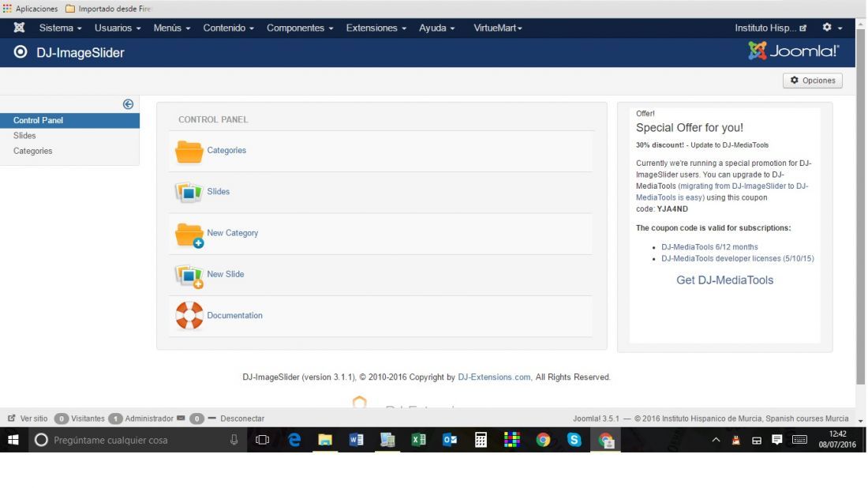Launch Microsoft Edge from the taskbar
The width and height of the screenshot is (868, 488).
pyautogui.click(x=294, y=440)
